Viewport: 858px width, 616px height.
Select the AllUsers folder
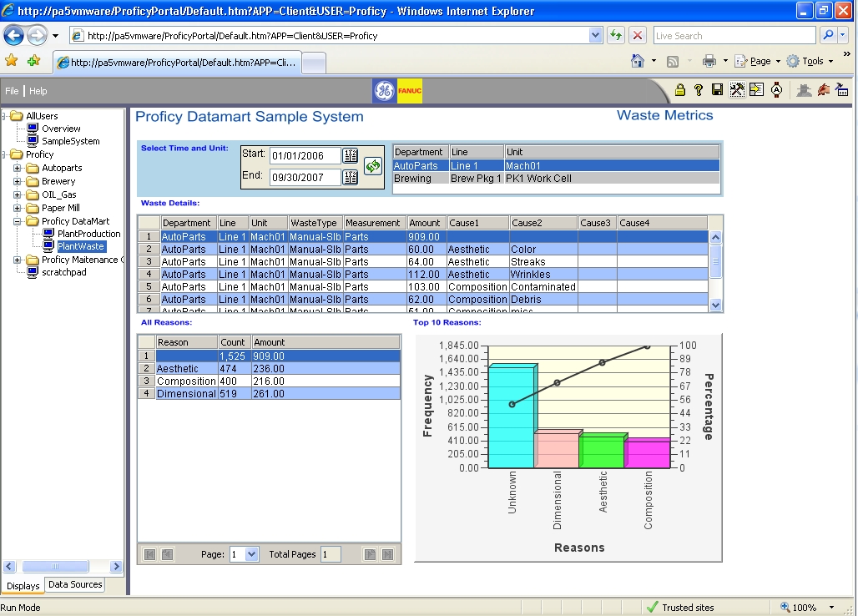click(42, 116)
